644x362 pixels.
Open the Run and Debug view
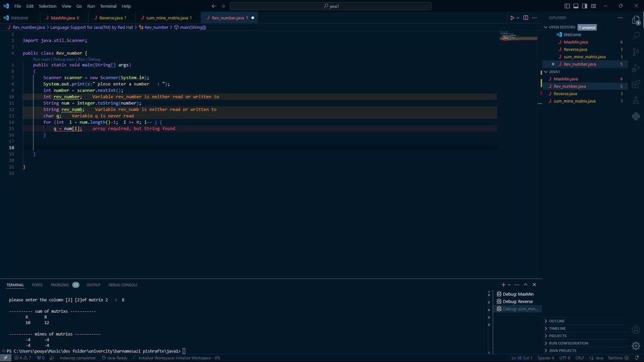[636, 68]
